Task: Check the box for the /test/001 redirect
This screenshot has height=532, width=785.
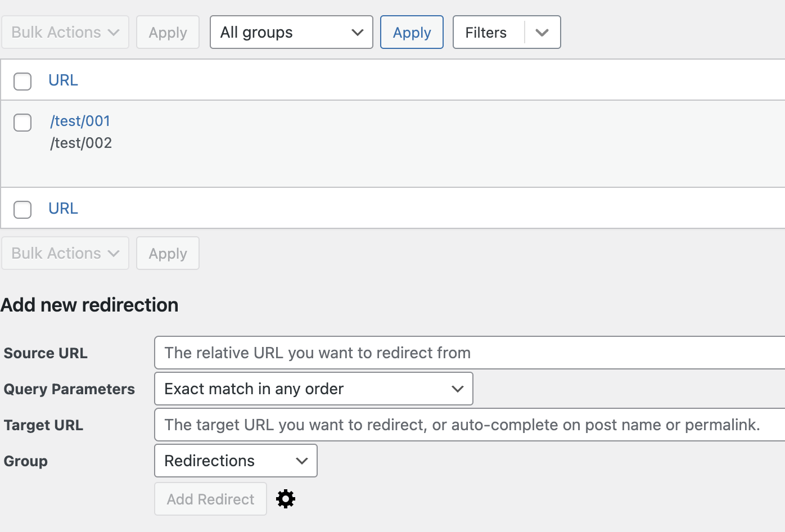Action: [x=22, y=122]
